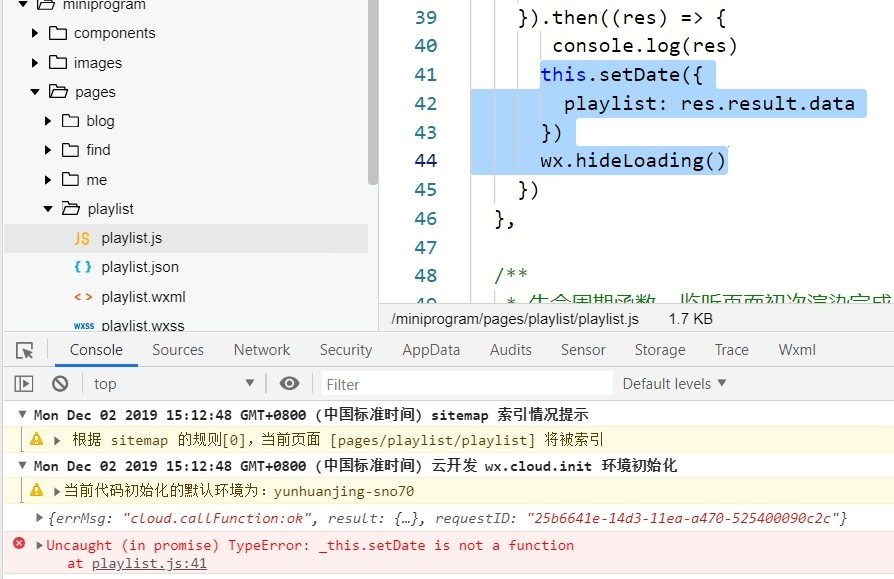Image resolution: width=894 pixels, height=579 pixels.
Task: Expand the components folder arrow
Action: tap(35, 33)
